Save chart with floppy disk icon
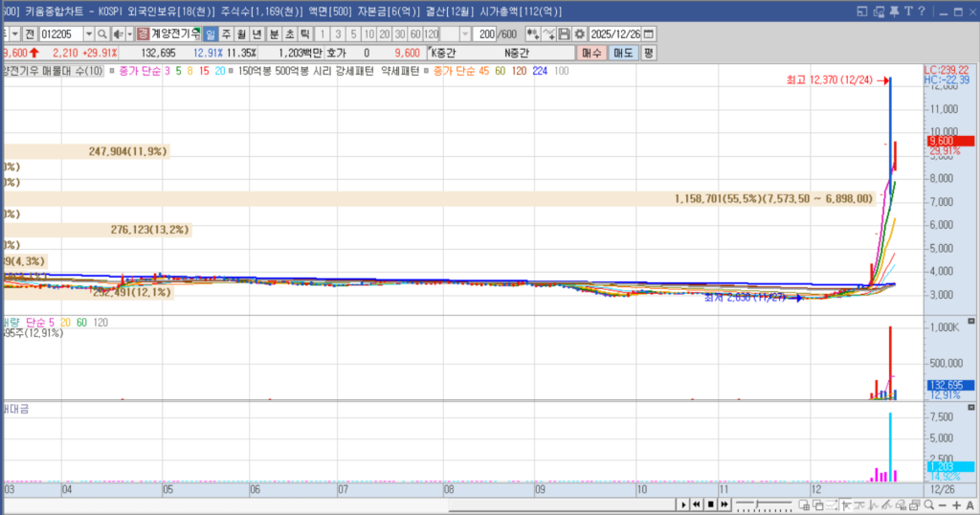 [565, 34]
